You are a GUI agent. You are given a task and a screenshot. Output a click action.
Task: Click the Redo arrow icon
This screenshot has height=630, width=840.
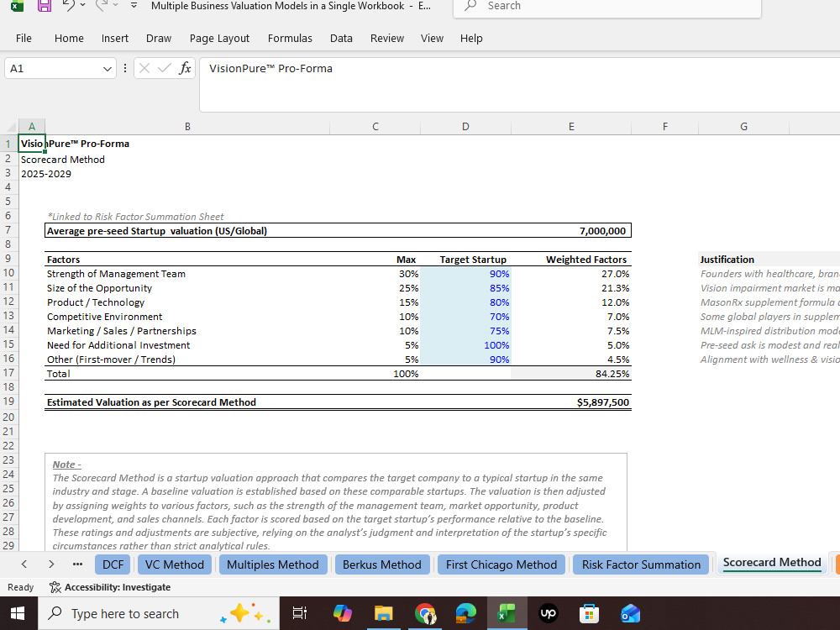(101, 5)
